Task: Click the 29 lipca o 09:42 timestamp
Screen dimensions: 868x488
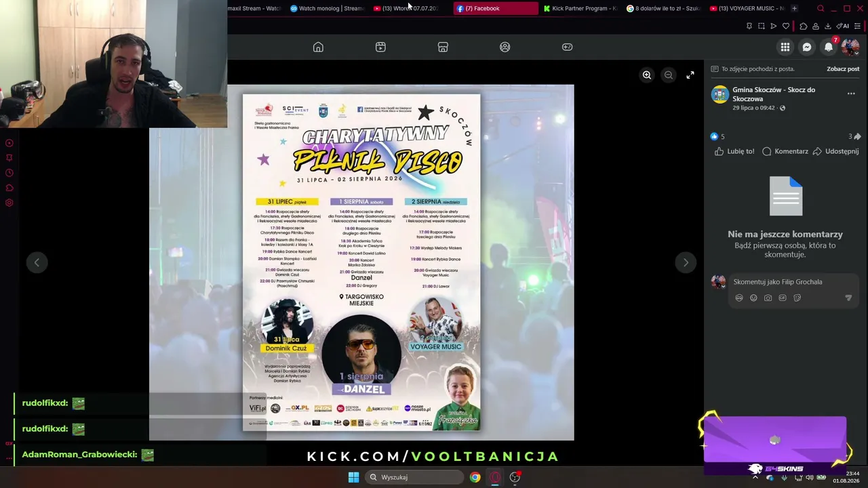Action: point(753,108)
